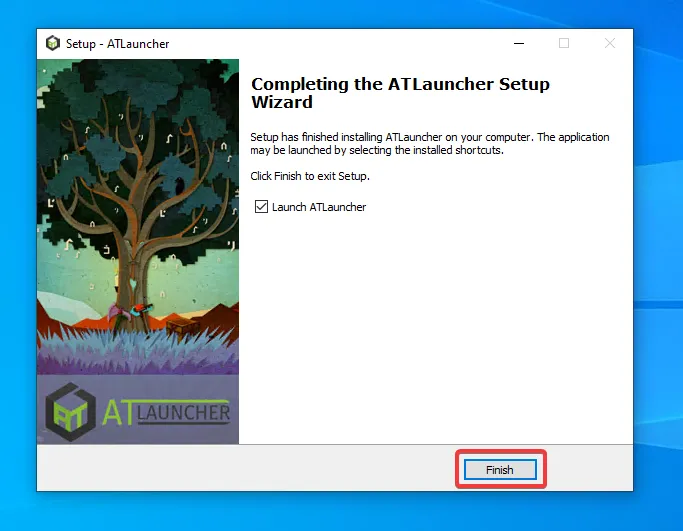
Task: Click the ATLauncher cube logo in the banner
Action: click(72, 410)
